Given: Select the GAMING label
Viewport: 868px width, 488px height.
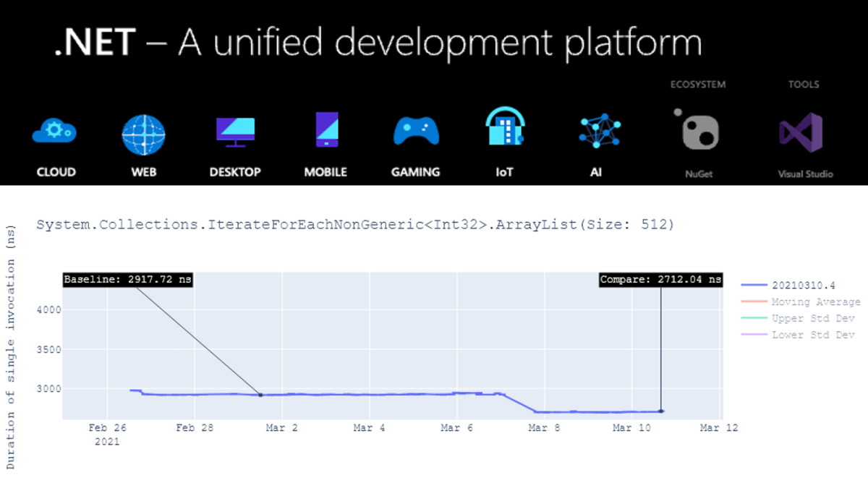Looking at the screenshot, I should [x=415, y=172].
